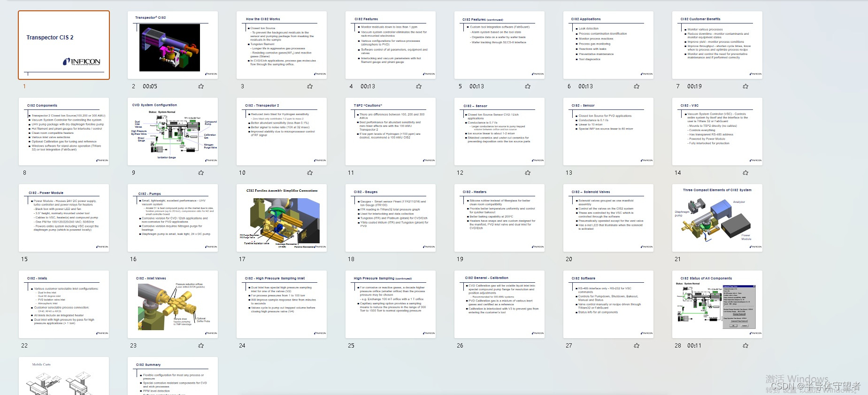The image size is (868, 395).
Task: Click the 00:13 timing under slide 4
Action: click(368, 86)
